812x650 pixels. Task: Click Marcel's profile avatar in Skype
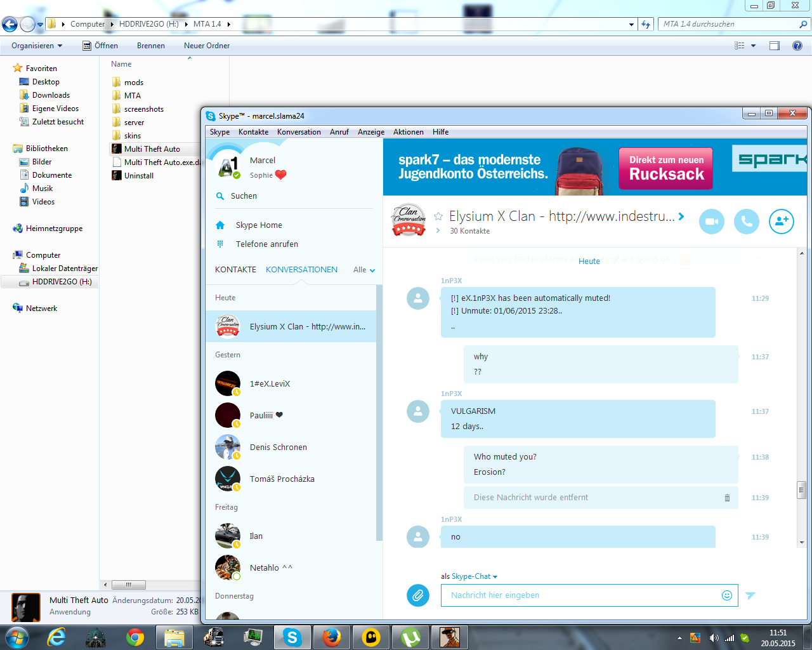tap(227, 166)
